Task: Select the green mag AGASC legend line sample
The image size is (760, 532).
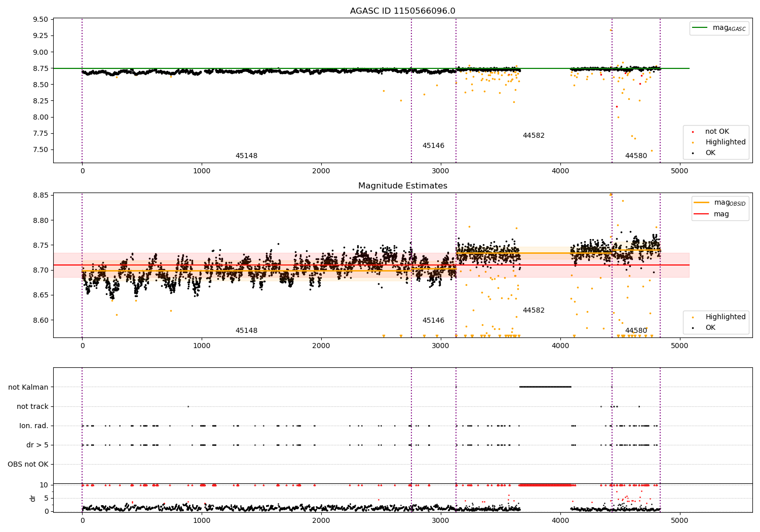Action: coord(701,28)
